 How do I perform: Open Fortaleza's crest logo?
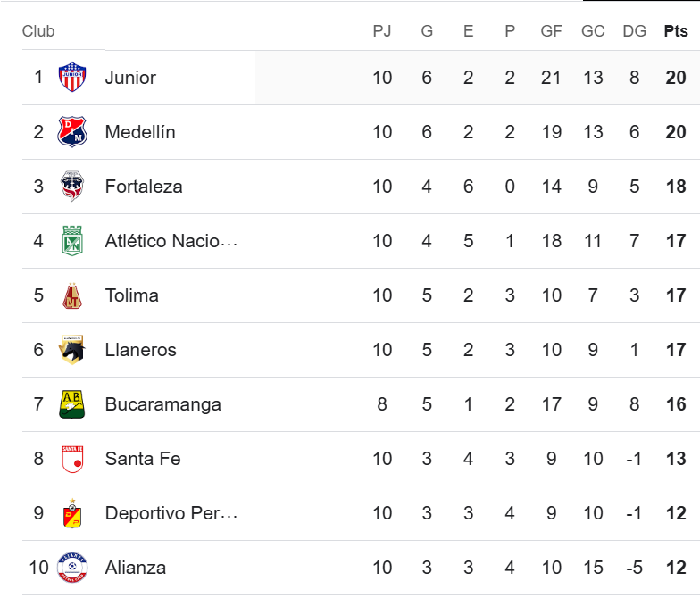click(x=71, y=186)
